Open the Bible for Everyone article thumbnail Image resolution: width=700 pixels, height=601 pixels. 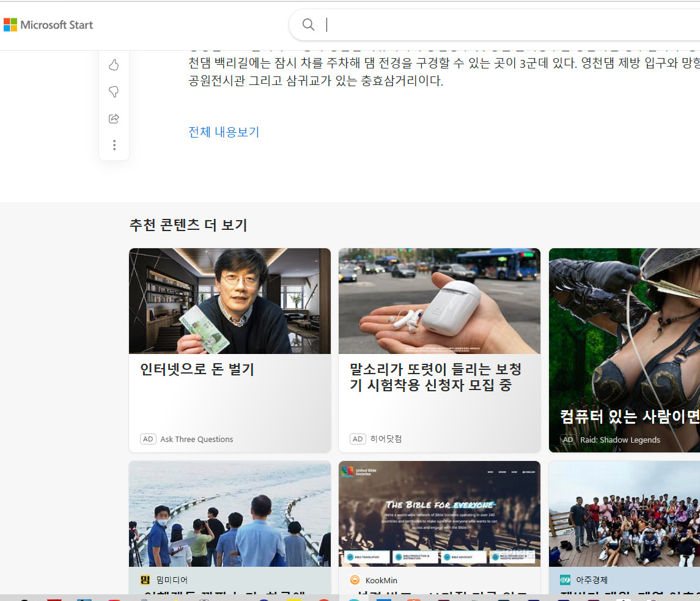[440, 514]
